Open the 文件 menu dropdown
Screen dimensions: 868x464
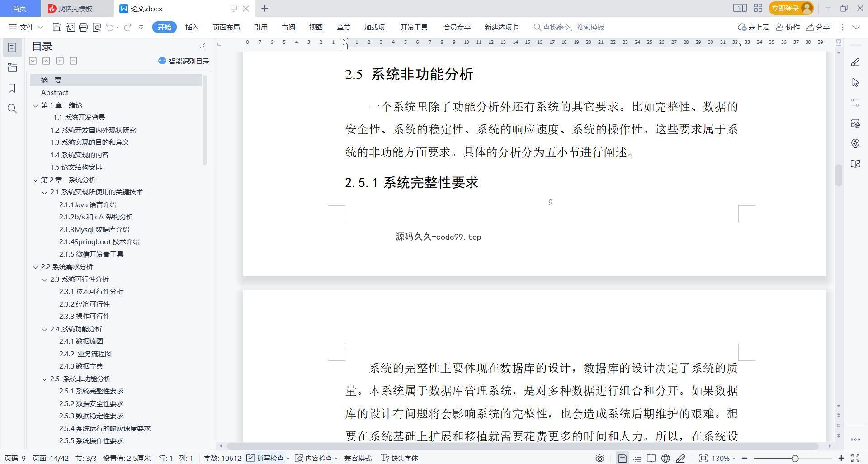click(26, 28)
